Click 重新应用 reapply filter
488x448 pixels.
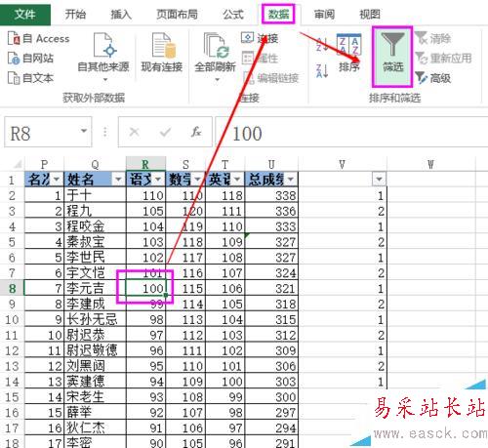pos(443,59)
